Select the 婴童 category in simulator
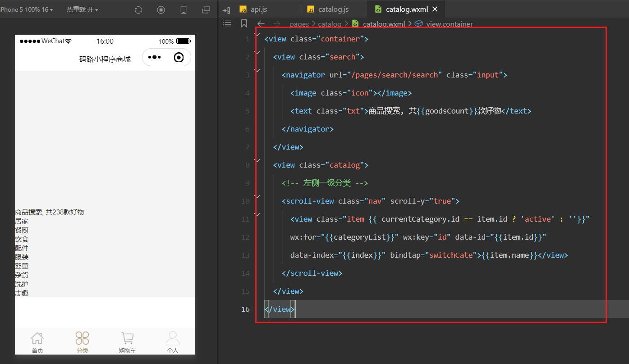The width and height of the screenshot is (629, 364). [x=22, y=266]
